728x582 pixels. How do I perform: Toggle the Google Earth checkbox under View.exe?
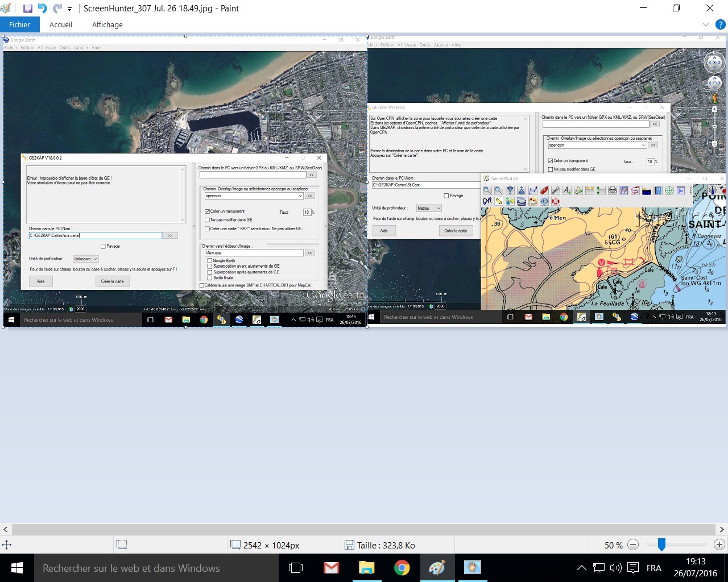pos(210,260)
